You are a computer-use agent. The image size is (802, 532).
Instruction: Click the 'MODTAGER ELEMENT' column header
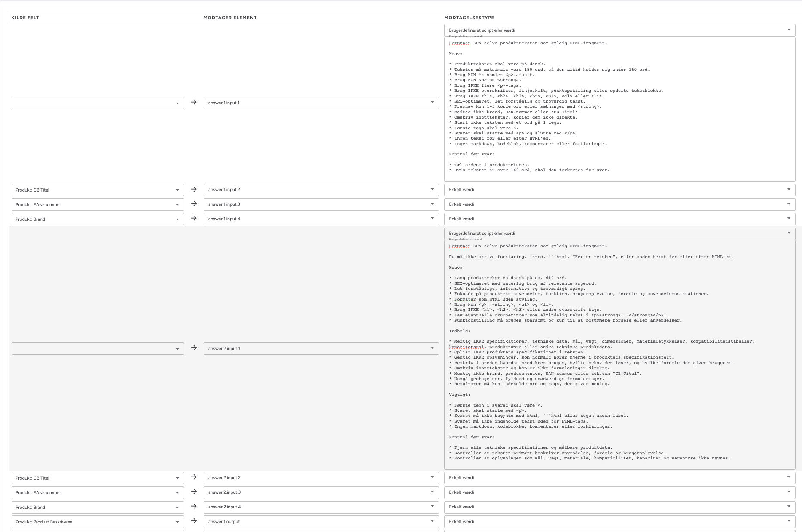230,18
